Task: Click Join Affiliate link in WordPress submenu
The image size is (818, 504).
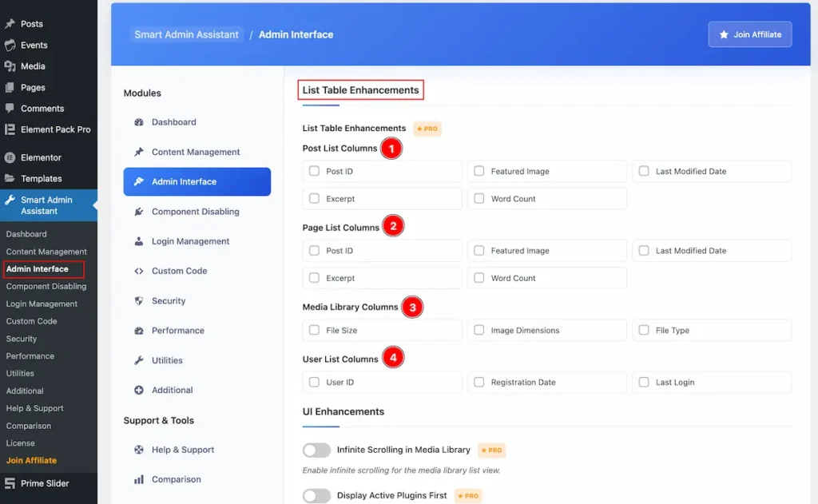Action: [31, 460]
